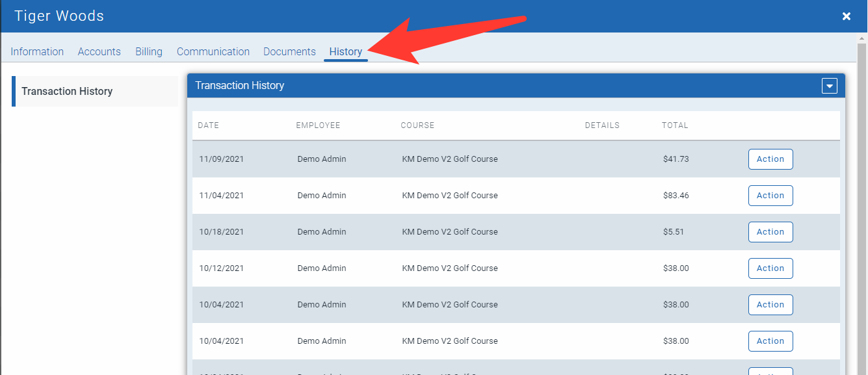Open Action for the 10/18/2021 transaction

(770, 232)
